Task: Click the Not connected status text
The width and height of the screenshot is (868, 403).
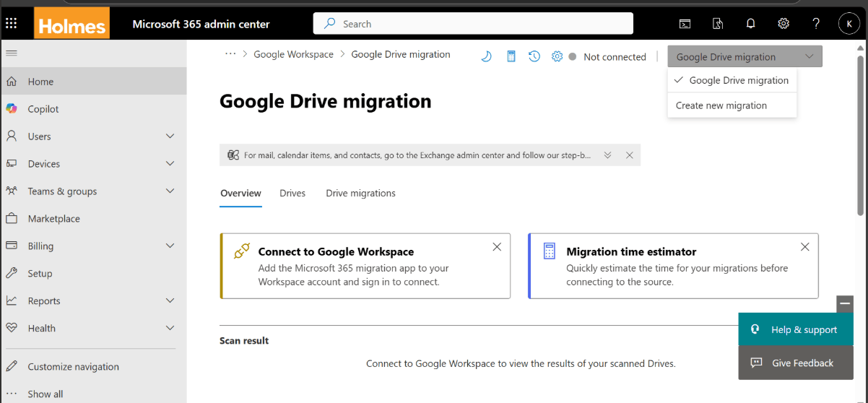Action: (615, 57)
